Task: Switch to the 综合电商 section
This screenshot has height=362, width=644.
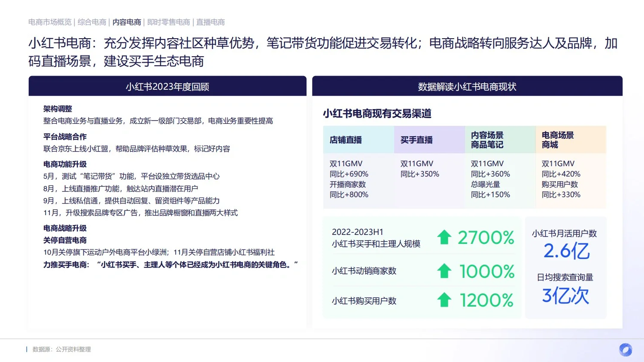Action: coord(92,22)
